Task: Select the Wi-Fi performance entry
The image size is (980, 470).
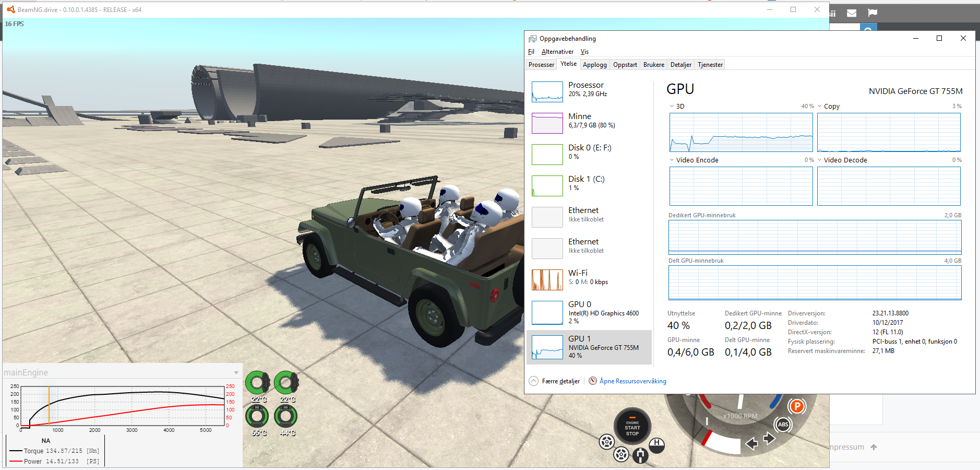Action: coord(589,279)
